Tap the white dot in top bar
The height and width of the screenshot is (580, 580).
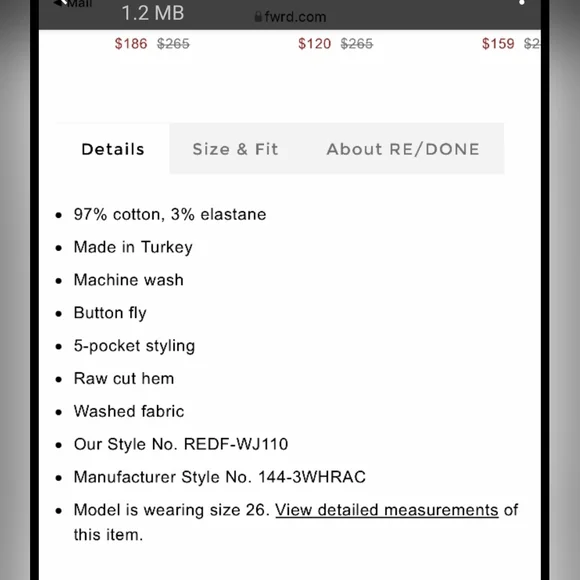pyautogui.click(x=522, y=2)
